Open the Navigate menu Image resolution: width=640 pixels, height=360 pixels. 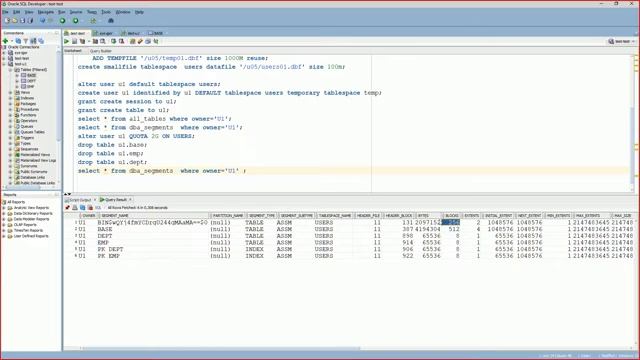coord(46,12)
